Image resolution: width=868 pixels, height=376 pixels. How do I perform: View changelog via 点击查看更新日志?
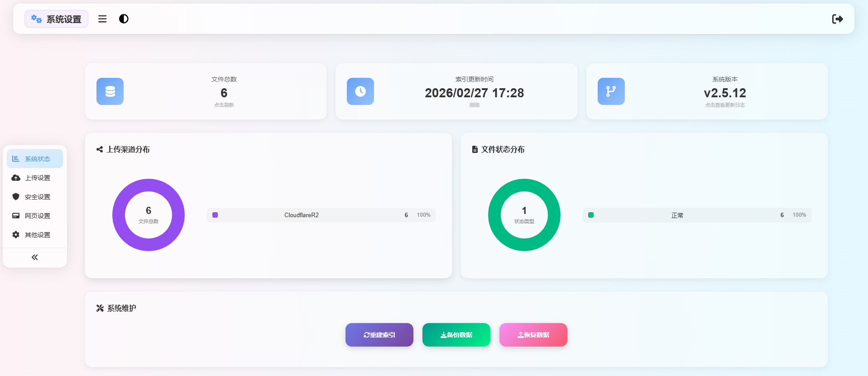tap(724, 105)
